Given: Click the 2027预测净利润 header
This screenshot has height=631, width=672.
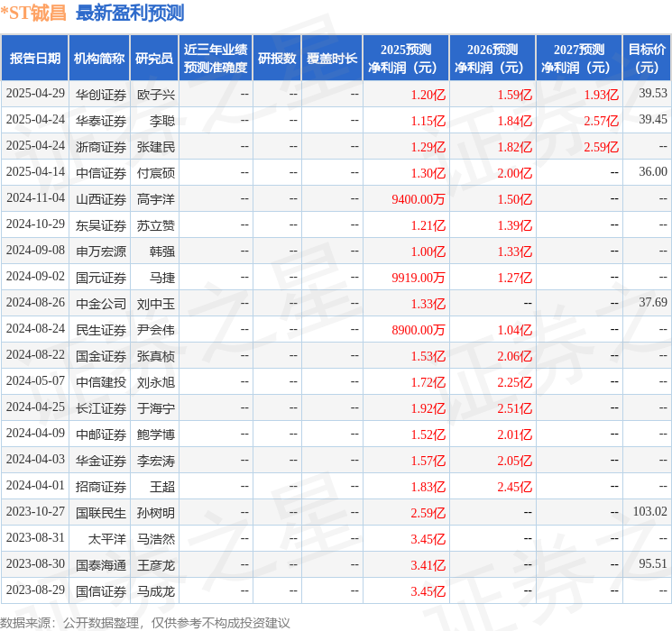Looking at the screenshot, I should [x=579, y=59].
